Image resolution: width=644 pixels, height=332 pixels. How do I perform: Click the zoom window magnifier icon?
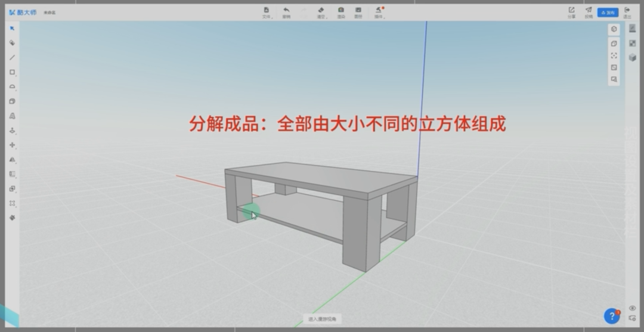[x=614, y=79]
